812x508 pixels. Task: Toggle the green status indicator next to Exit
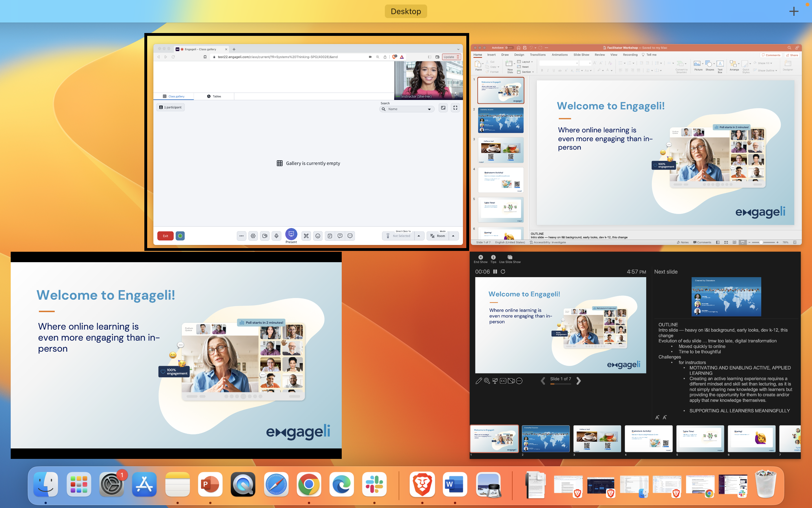click(180, 236)
